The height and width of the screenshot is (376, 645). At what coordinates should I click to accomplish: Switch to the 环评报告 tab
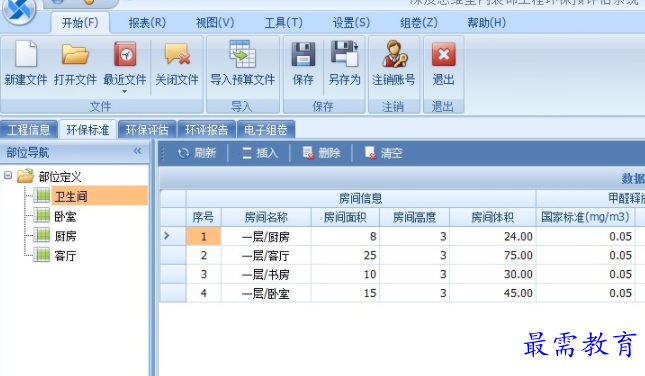click(x=206, y=130)
